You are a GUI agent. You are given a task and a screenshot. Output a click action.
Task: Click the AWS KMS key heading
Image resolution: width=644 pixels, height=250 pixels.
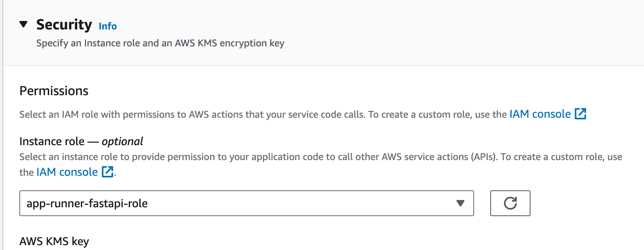point(54,241)
